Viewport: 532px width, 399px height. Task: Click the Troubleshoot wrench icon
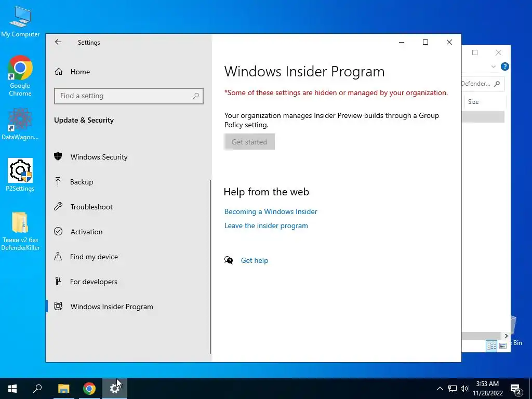point(58,206)
